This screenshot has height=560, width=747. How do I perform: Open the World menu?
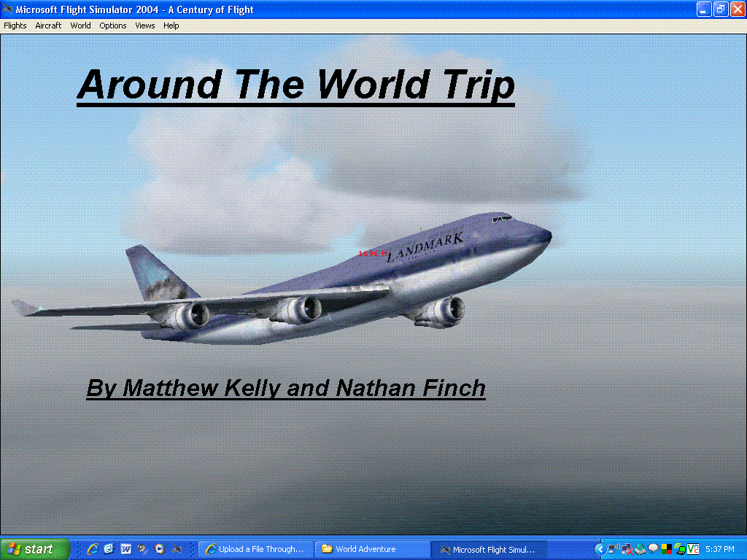[80, 26]
